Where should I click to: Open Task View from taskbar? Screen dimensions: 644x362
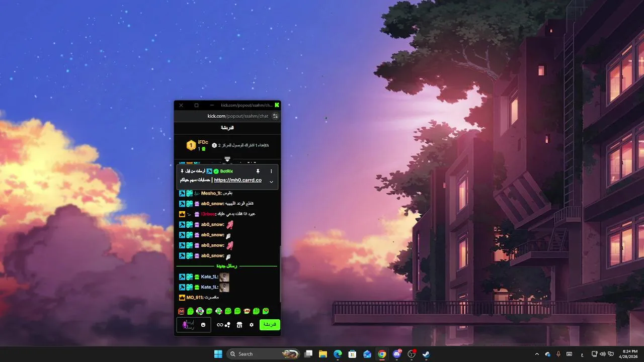[x=308, y=354]
